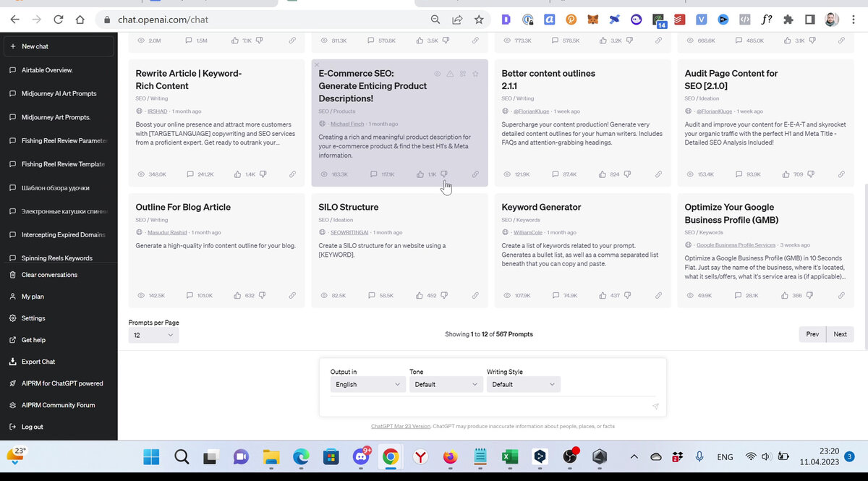Report E-Commerce SEO prompt via warning icon
Screen dimensions: 868x481
coord(450,74)
